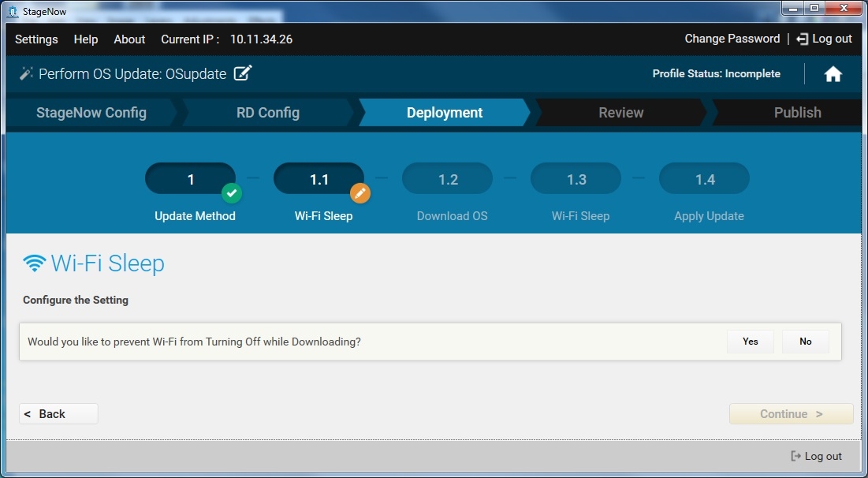Open the About menu item
This screenshot has width=868, height=478.
tap(129, 39)
